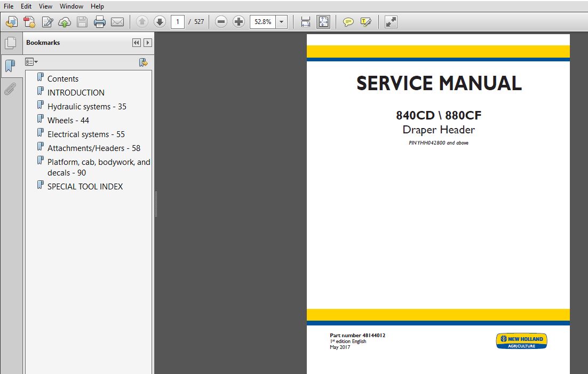Jump to Attachments/Headers - 58 bookmark
This screenshot has width=588, height=374.
[94, 148]
